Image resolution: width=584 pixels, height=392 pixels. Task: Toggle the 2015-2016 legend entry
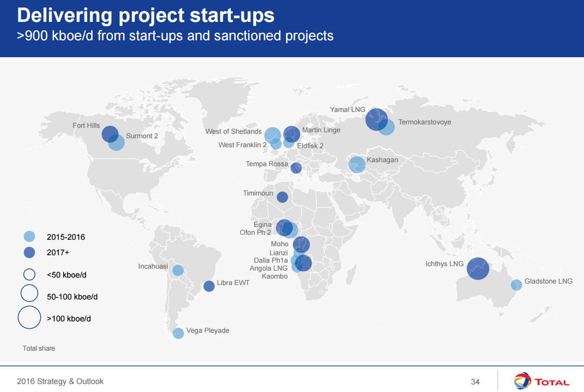[x=29, y=237]
